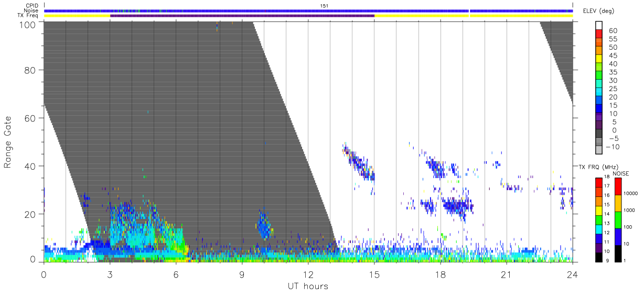Click the 'TX Freq' row label at top left
This screenshot has width=644, height=297.
point(29,15)
